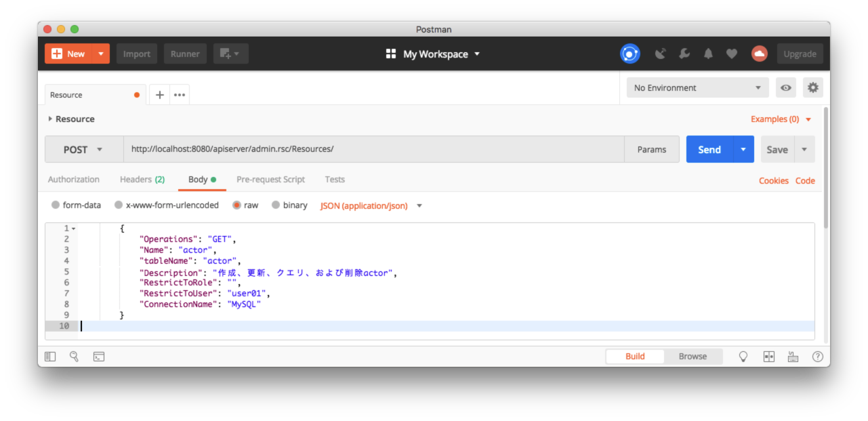Select the Resource request tab

(95, 95)
